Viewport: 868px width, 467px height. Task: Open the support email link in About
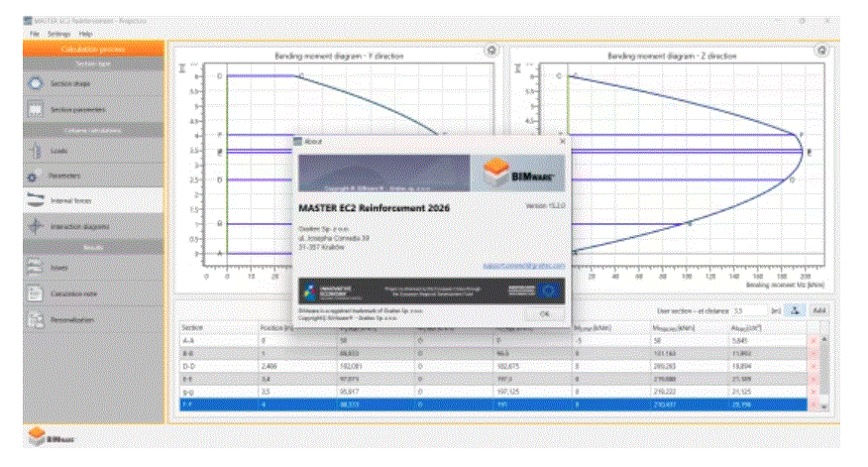pyautogui.click(x=524, y=266)
